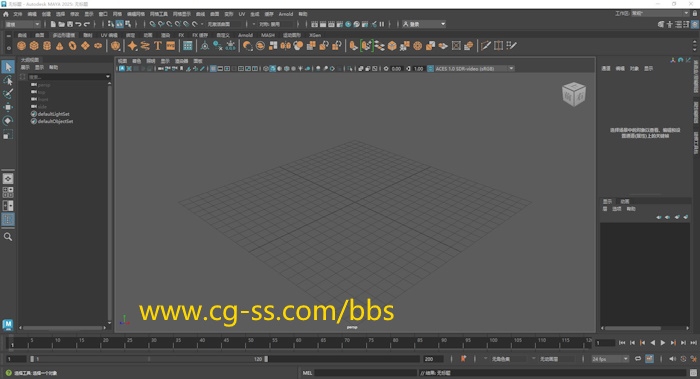Create a polygon disc from the shelf
This screenshot has height=379, width=700.
(x=98, y=46)
